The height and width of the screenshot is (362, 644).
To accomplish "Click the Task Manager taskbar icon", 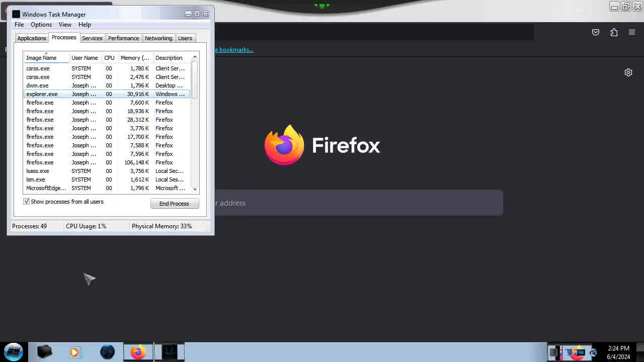I will click(170, 352).
